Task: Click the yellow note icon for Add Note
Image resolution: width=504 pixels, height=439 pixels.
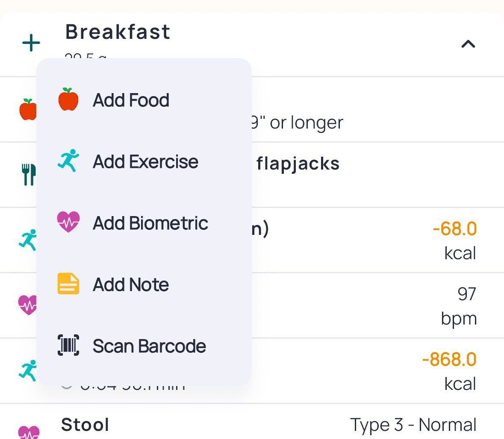Action: [x=68, y=284]
